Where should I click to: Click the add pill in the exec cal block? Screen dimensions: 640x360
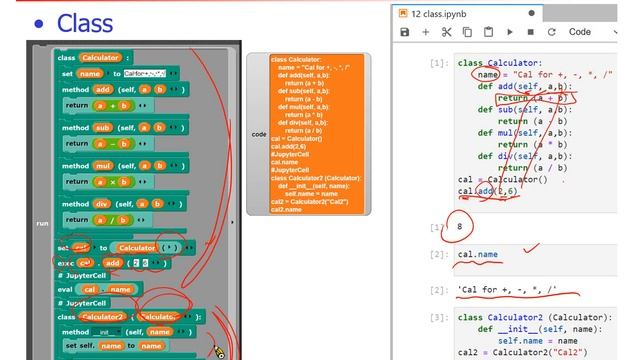click(x=112, y=263)
